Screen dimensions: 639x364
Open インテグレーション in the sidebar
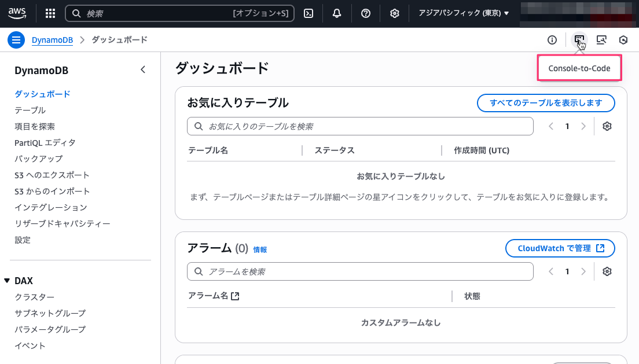pos(51,208)
